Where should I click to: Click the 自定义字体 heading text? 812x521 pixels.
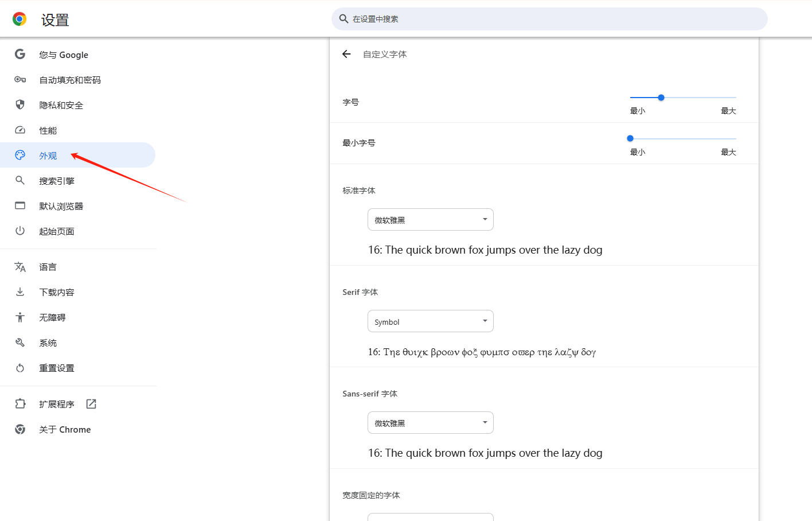tap(385, 55)
